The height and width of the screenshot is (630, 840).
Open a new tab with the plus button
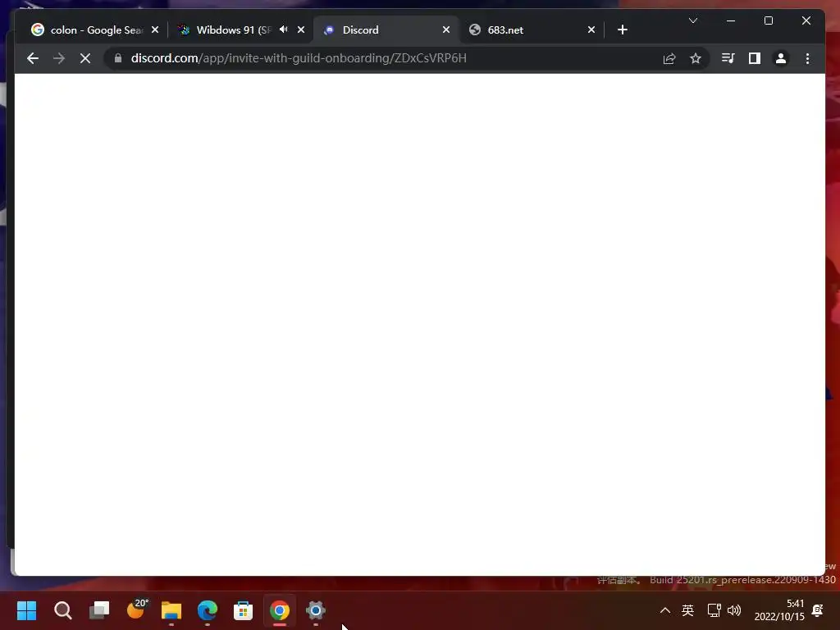(622, 30)
